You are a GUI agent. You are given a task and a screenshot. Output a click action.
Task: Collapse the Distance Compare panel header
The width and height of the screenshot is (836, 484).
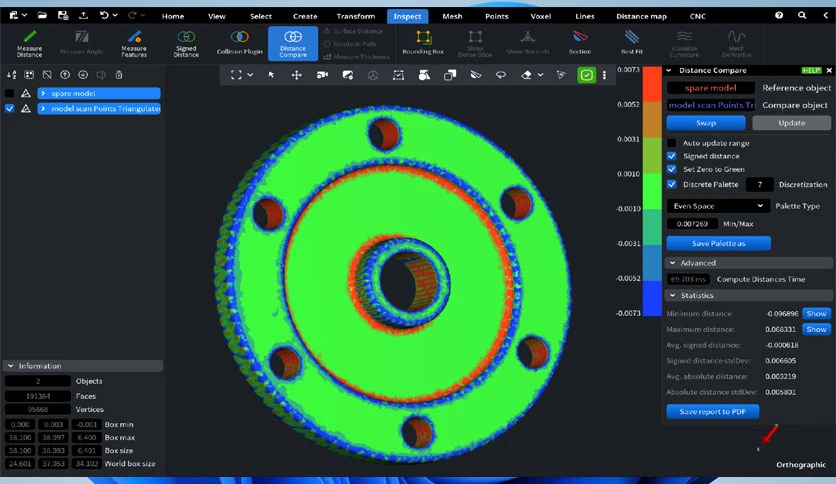(669, 70)
